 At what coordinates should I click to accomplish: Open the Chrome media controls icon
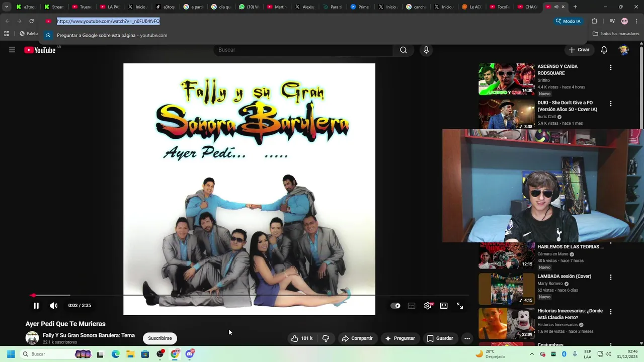coord(612,21)
